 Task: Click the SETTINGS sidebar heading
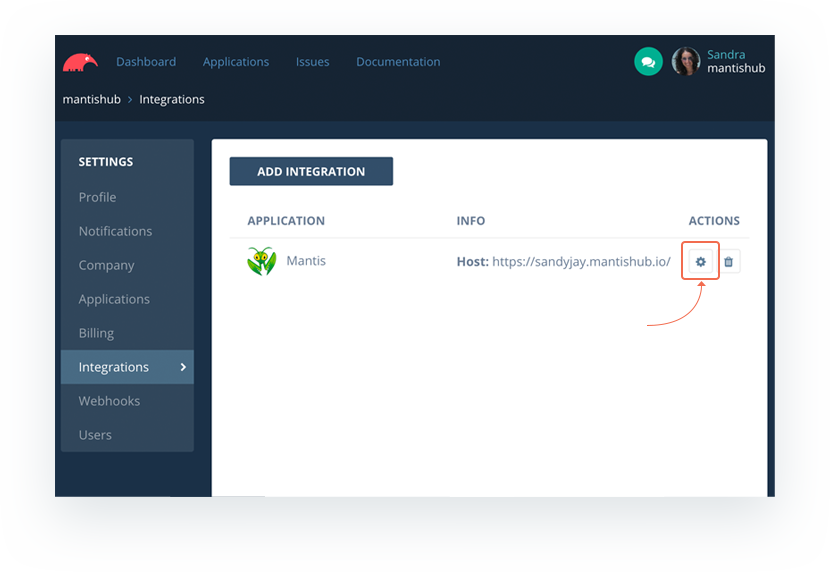click(x=106, y=162)
